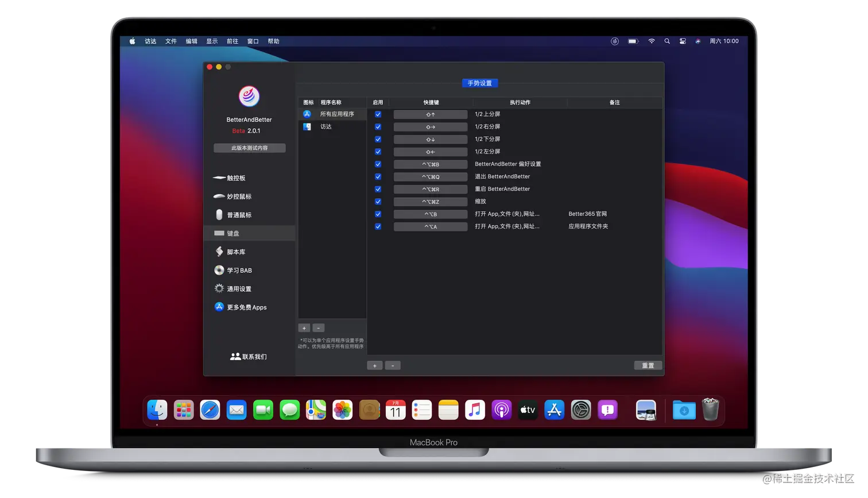Open Mail from the Dock
Screen dimensions: 868x498
pos(237,410)
